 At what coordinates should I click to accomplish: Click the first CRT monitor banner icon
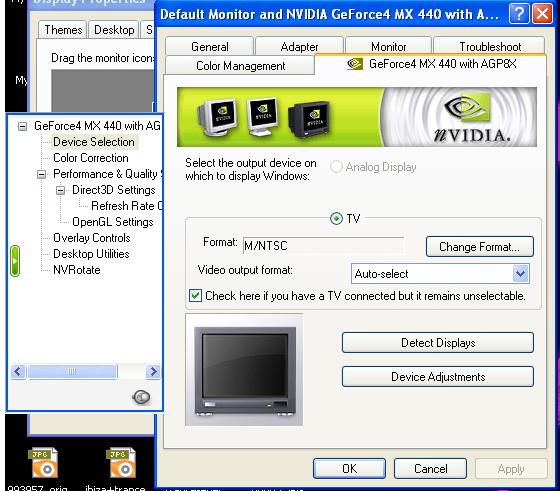pos(218,117)
